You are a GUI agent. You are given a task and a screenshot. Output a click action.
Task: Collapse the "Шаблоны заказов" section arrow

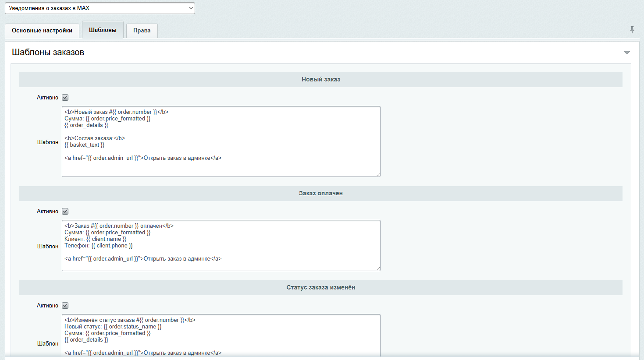click(627, 53)
